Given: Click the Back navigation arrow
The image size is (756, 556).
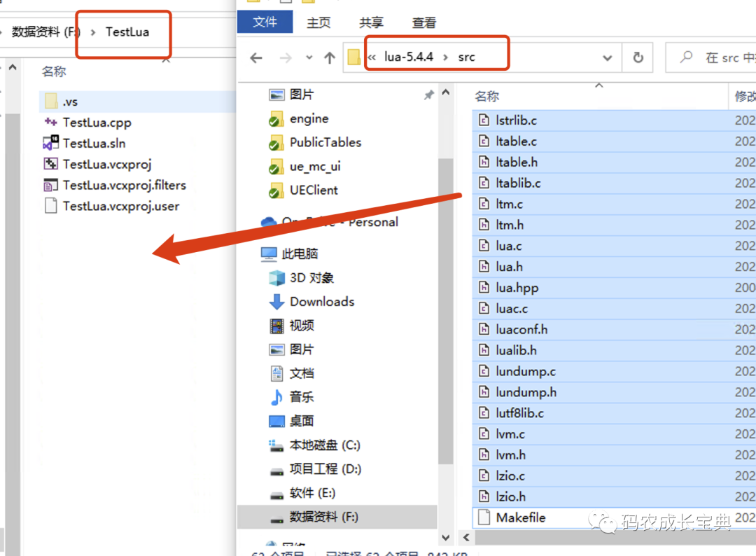Looking at the screenshot, I should 255,57.
